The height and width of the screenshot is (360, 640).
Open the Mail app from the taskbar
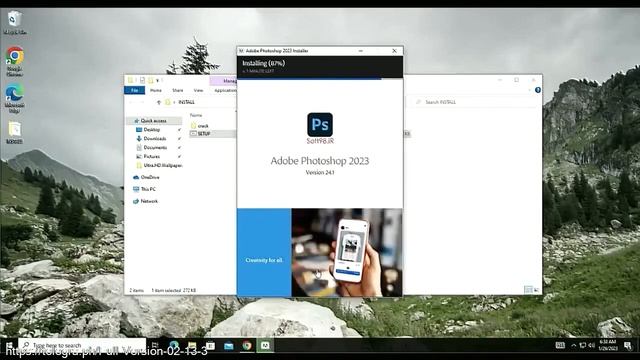[x=229, y=345]
